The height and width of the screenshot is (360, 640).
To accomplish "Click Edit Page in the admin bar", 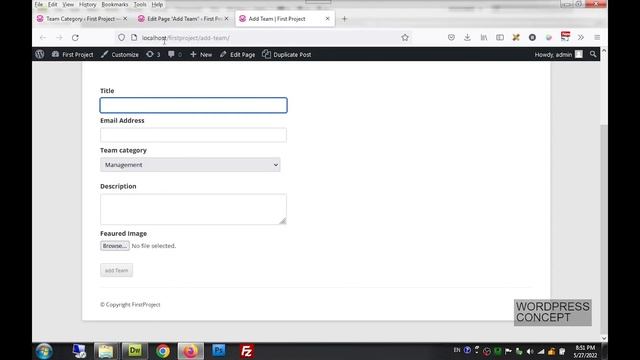I will pyautogui.click(x=237, y=54).
